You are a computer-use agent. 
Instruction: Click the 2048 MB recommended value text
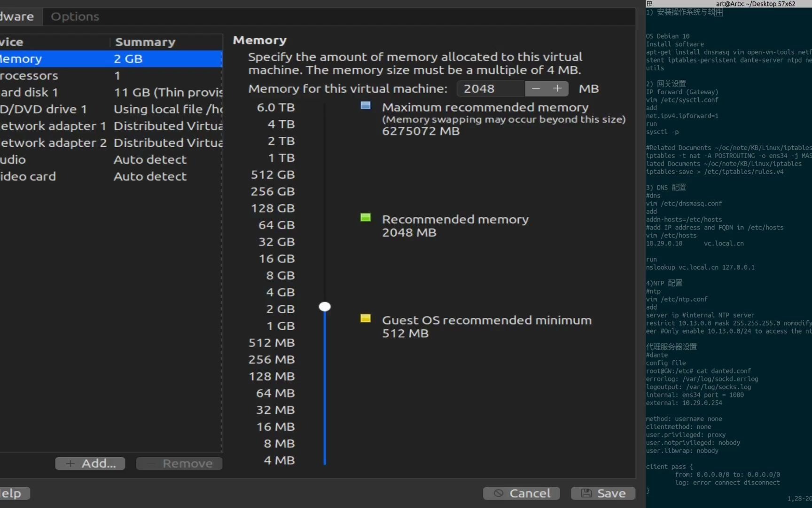coord(409,232)
